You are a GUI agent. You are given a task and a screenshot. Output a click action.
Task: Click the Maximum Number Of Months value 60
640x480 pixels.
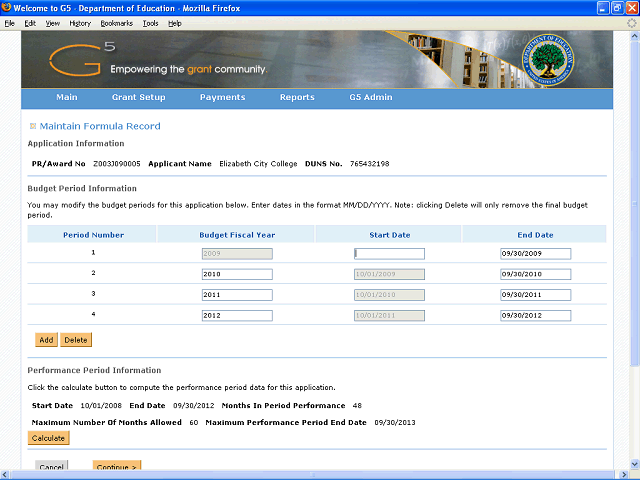coord(194,422)
